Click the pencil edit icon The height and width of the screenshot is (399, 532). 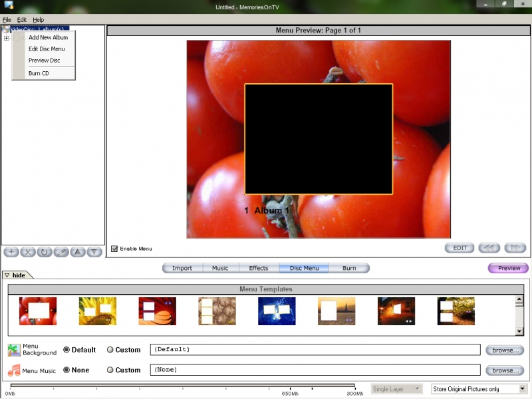click(x=61, y=252)
